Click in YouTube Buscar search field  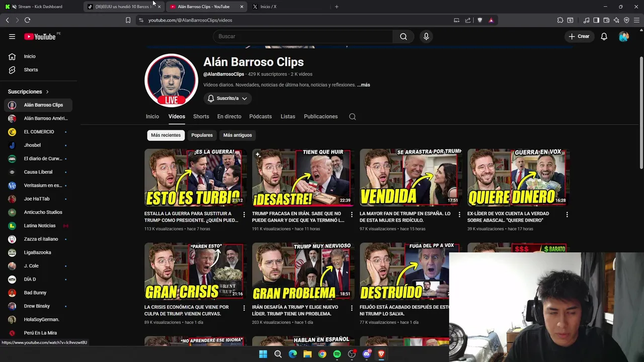(303, 36)
